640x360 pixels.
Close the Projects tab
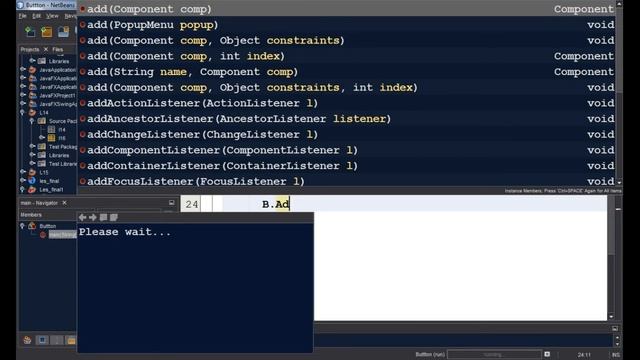coord(46,49)
